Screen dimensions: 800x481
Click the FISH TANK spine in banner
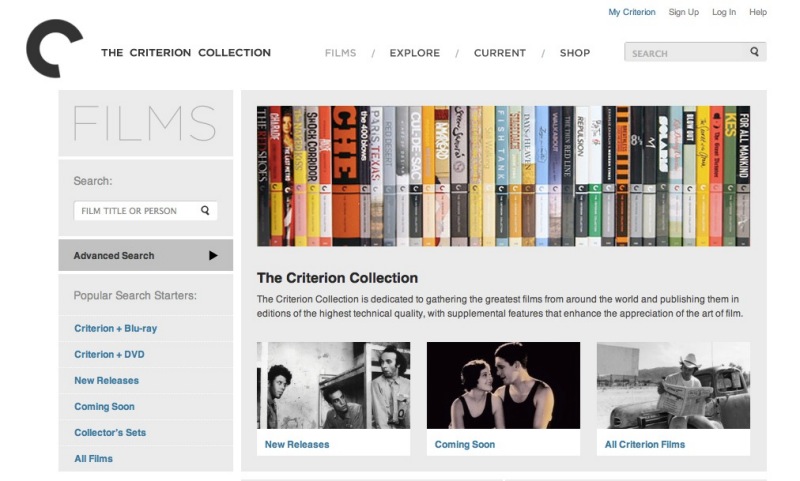tap(502, 176)
